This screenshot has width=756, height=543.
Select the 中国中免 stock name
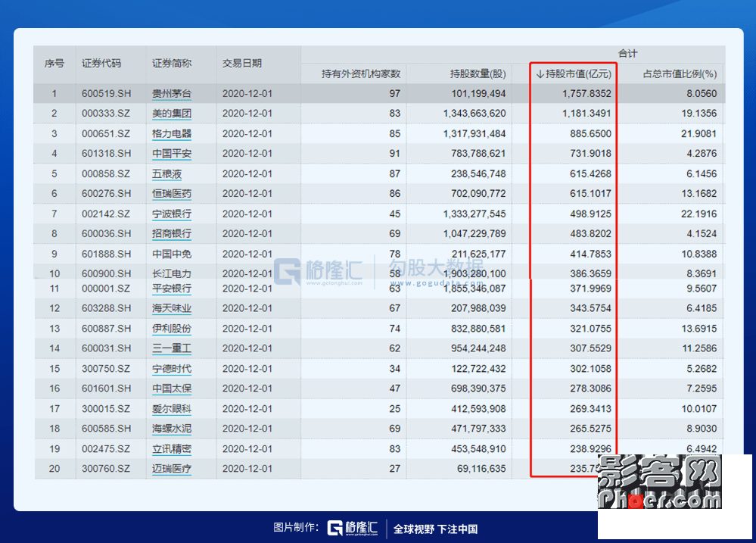tap(172, 254)
